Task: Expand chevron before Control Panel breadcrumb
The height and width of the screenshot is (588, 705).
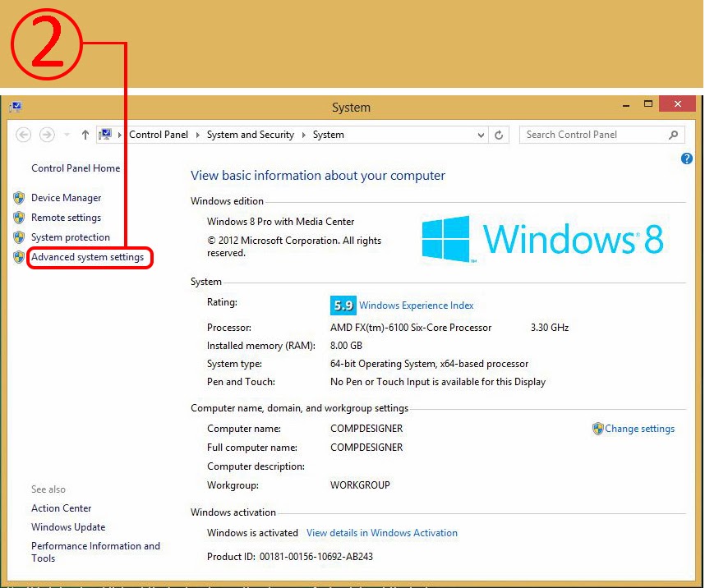Action: pyautogui.click(x=120, y=135)
